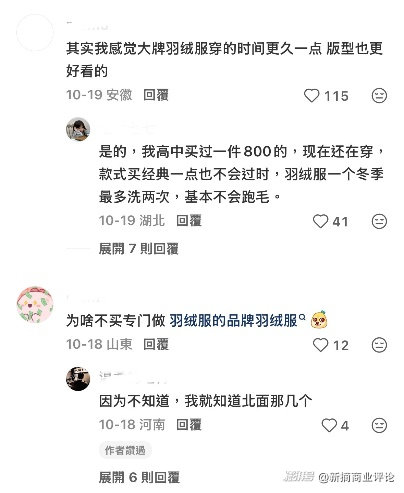Tap dislike face icon on Hubei reply
Screen dimensions: 404x493
click(379, 221)
